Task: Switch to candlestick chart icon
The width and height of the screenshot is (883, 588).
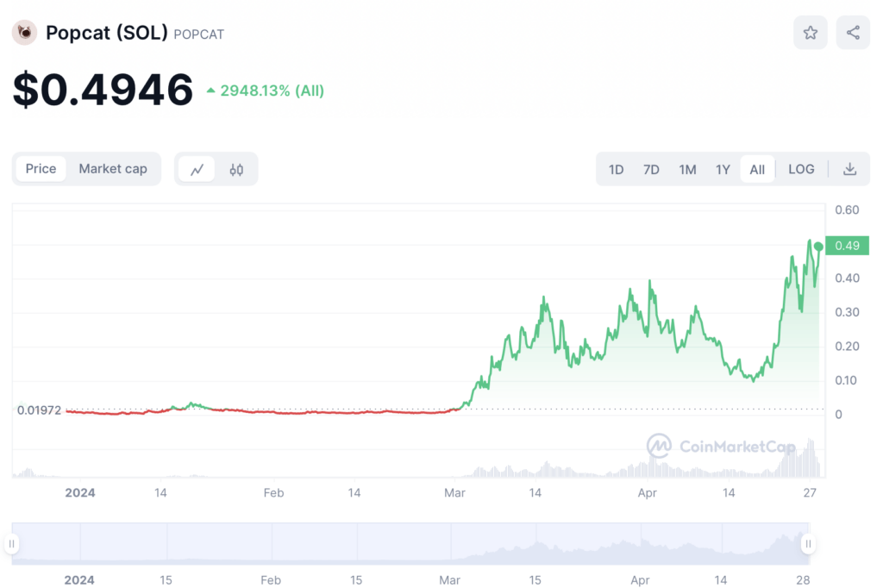Action: tap(236, 169)
